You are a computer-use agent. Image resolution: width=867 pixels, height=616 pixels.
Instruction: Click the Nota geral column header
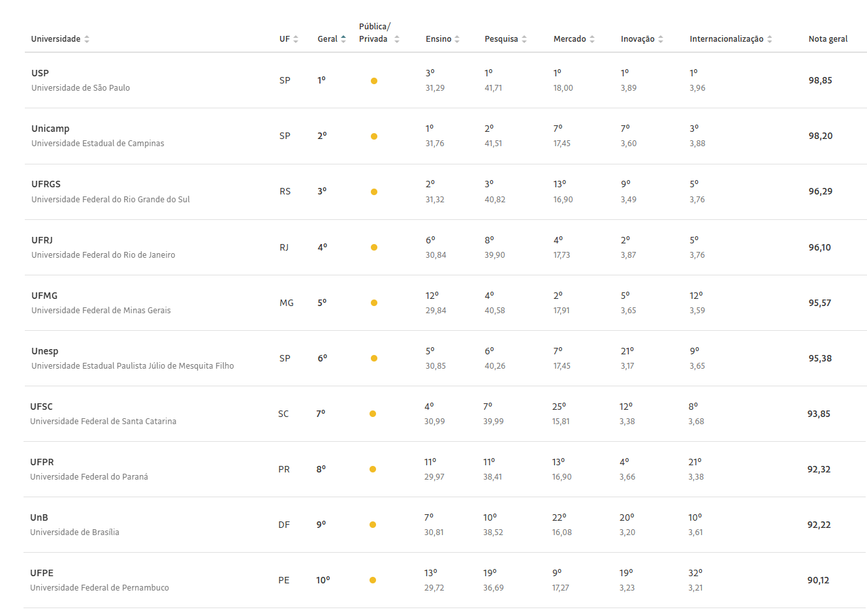828,39
